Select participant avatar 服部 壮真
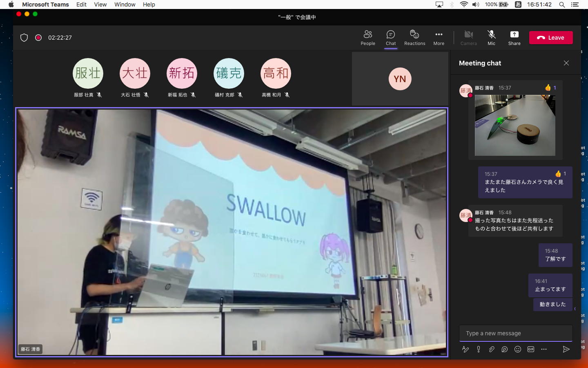The image size is (588, 368). tap(88, 73)
